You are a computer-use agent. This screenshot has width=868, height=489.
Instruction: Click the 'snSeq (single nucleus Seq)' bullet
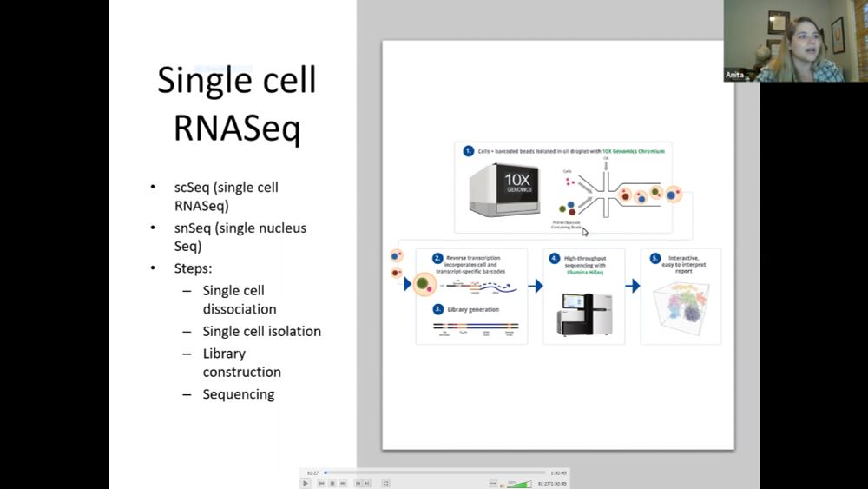(x=240, y=237)
